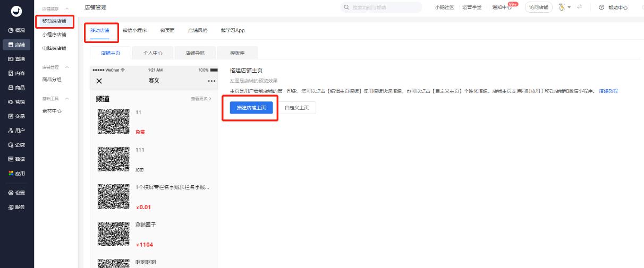The width and height of the screenshot is (644, 268).
Task: Select 移动端店铺 in the submenu
Action: 54,21
